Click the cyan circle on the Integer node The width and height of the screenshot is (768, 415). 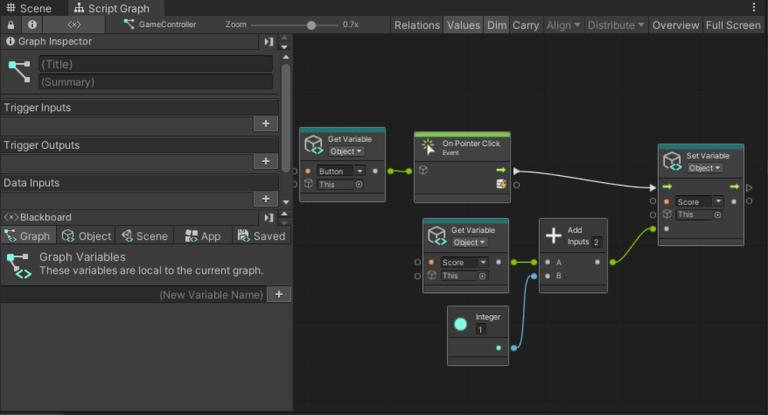[460, 323]
